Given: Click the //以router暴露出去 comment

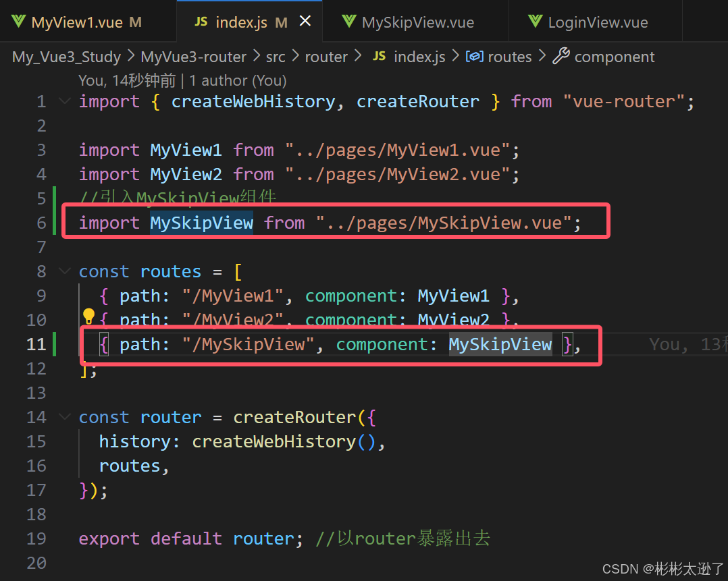Looking at the screenshot, I should [402, 538].
